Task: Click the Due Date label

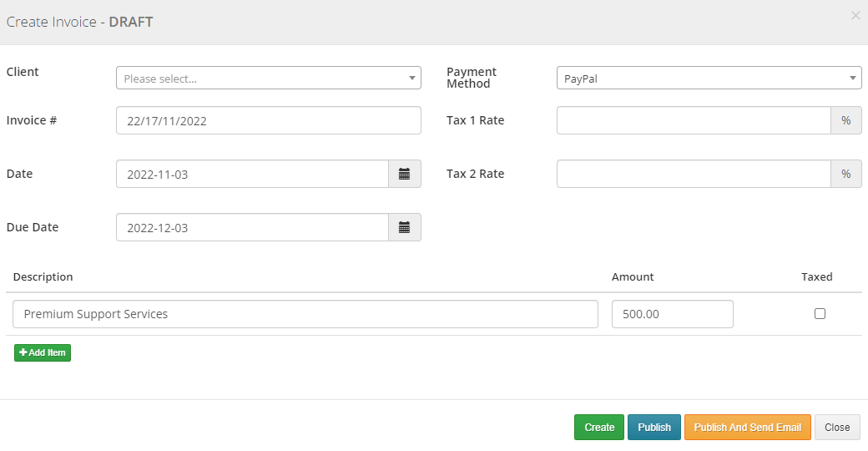Action: coord(33,227)
